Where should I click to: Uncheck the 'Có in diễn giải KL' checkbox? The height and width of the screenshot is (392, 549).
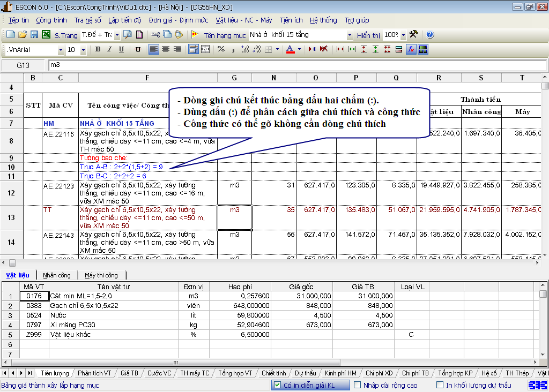(277, 385)
